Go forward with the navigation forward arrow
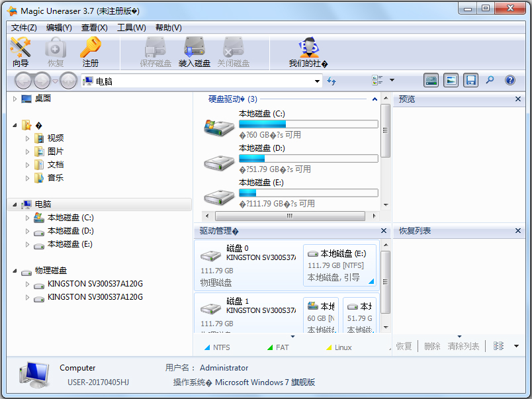532x399 pixels. pyautogui.click(x=42, y=81)
